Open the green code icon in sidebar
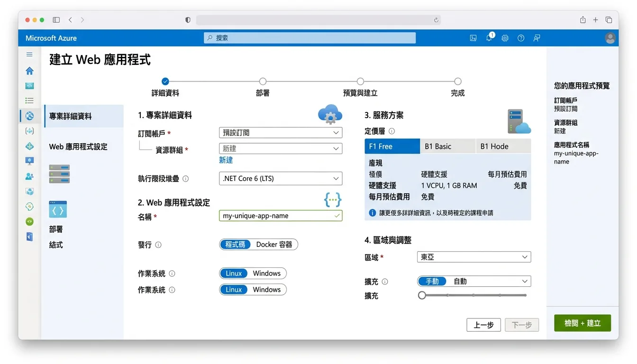This screenshot has height=364, width=637. (x=29, y=221)
